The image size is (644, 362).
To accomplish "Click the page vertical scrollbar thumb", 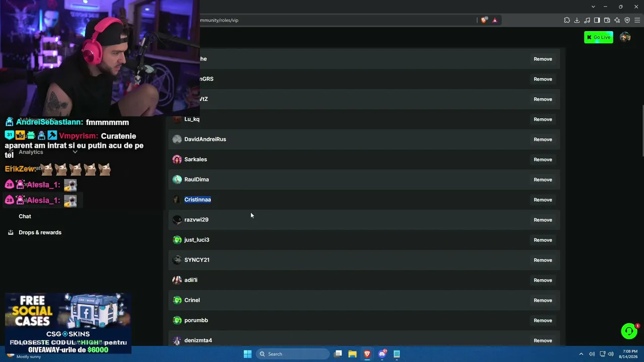I will click(x=642, y=131).
